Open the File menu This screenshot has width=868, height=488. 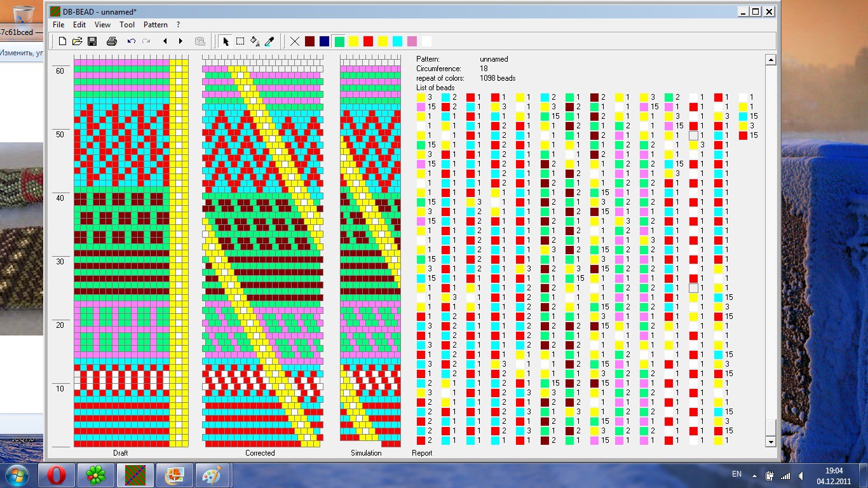point(58,25)
